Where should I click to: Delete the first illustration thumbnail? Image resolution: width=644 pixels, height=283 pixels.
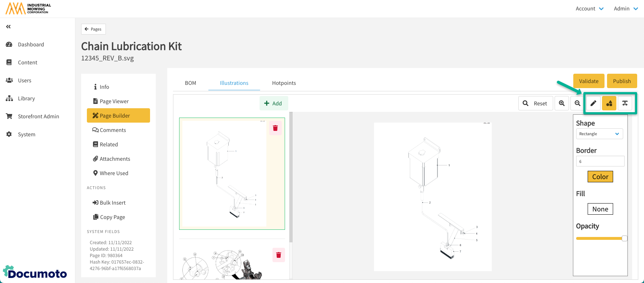click(275, 128)
